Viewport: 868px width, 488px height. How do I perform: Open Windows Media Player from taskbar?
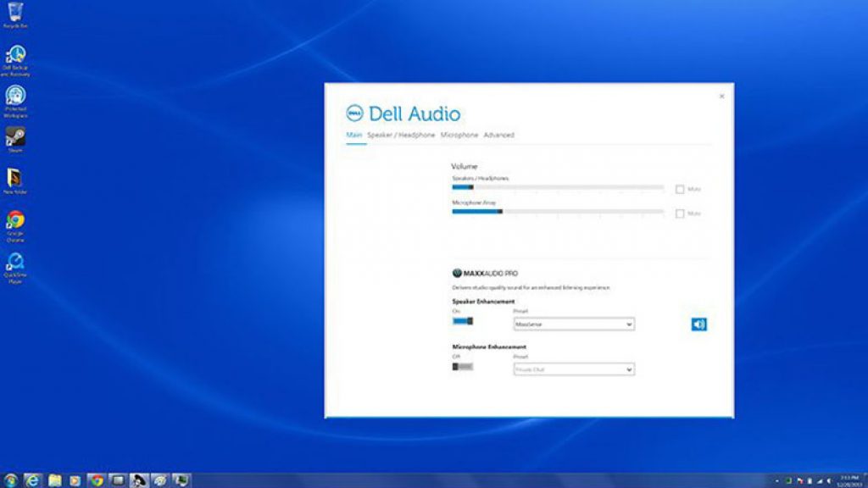click(75, 480)
